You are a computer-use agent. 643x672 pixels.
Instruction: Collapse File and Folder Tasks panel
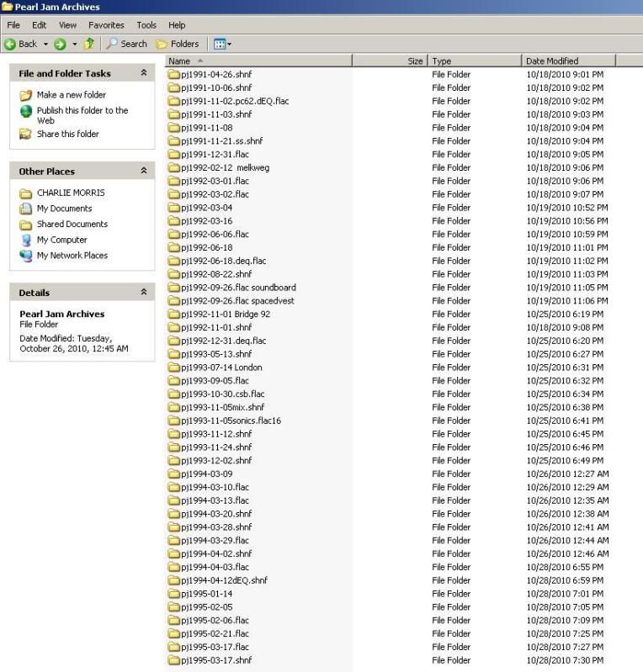[x=144, y=73]
